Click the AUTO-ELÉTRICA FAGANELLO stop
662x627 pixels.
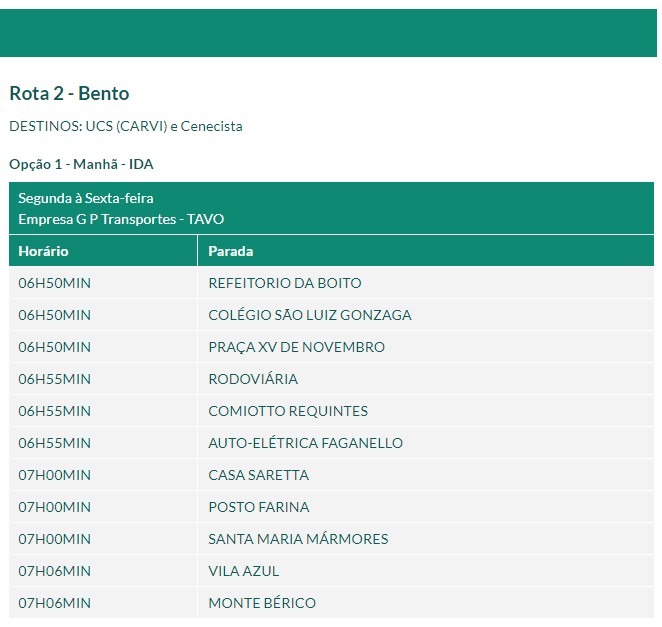tap(305, 443)
